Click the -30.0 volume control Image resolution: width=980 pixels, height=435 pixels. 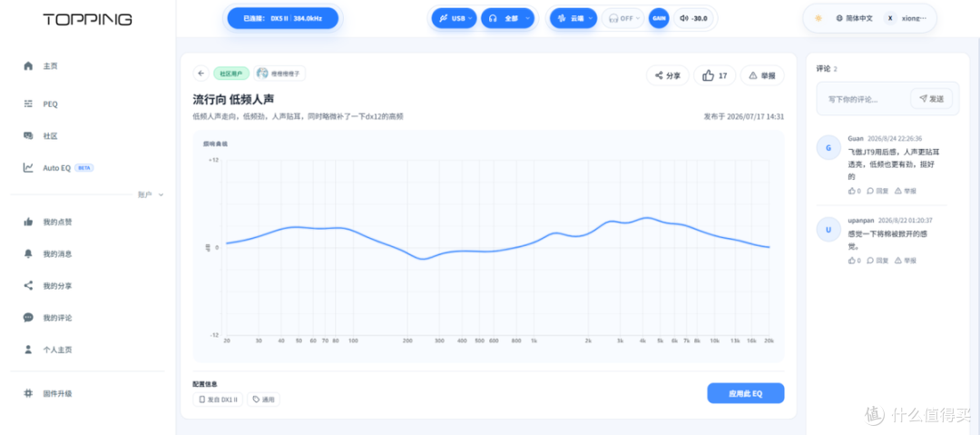[x=694, y=19]
